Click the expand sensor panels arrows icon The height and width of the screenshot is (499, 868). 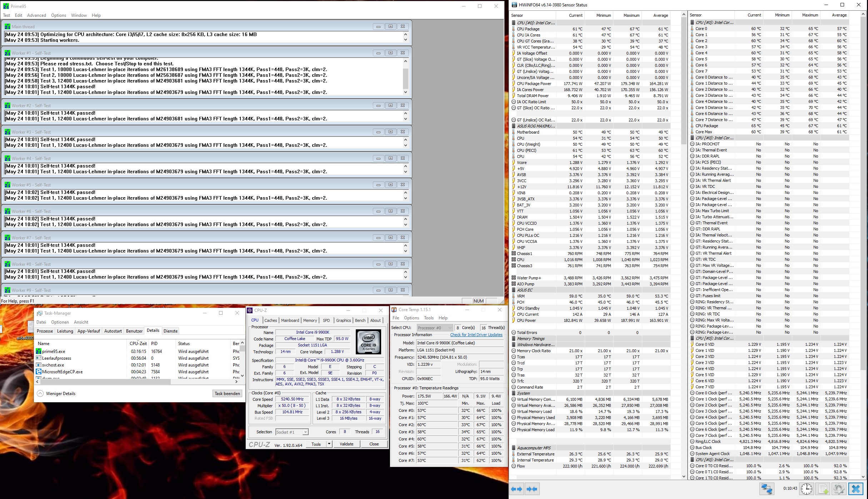[517, 489]
